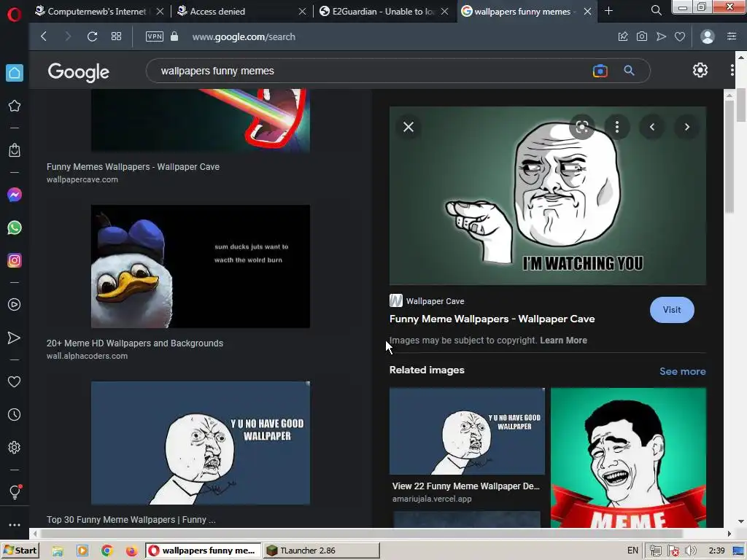Open the three-dot sidebar setup menu
This screenshot has height=560, width=747.
click(x=15, y=525)
